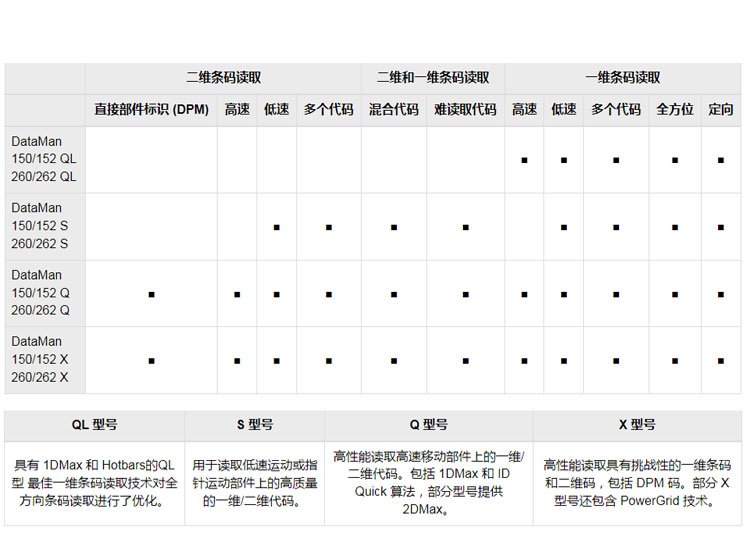Click the X 型号 header cell
Viewport: 750px width, 545px height.
tap(637, 425)
